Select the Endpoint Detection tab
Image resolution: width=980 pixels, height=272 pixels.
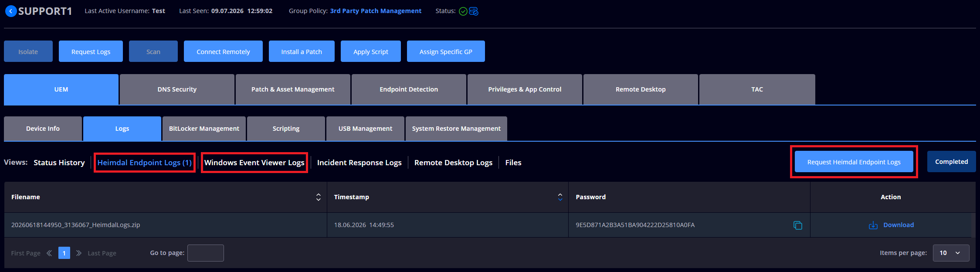pyautogui.click(x=409, y=89)
